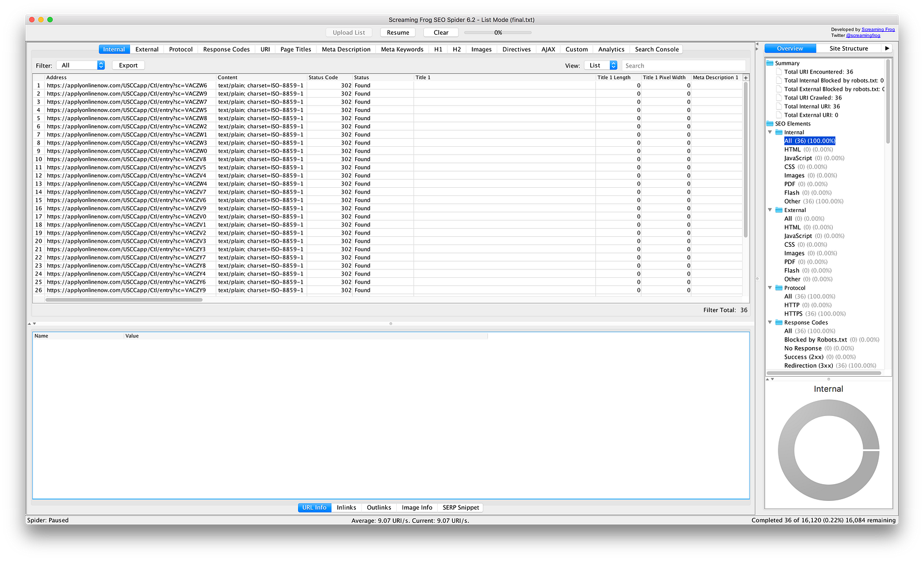This screenshot has height=561, width=924.
Task: Select Redirection (3xx) in Response Codes
Action: coord(830,366)
